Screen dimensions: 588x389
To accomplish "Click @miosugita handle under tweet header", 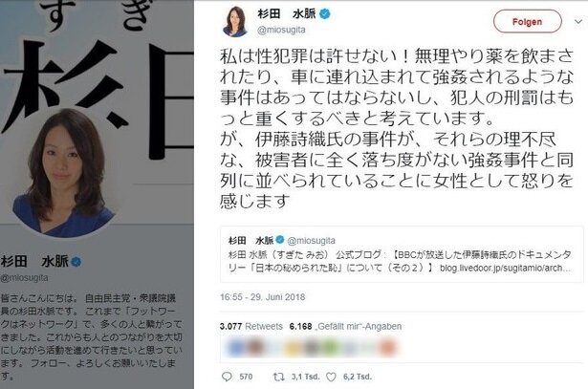I will pyautogui.click(x=281, y=30).
